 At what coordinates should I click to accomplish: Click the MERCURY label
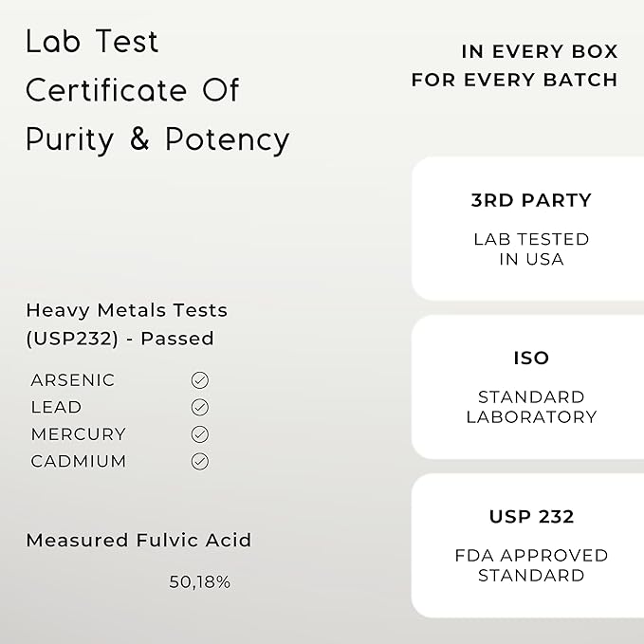[78, 434]
